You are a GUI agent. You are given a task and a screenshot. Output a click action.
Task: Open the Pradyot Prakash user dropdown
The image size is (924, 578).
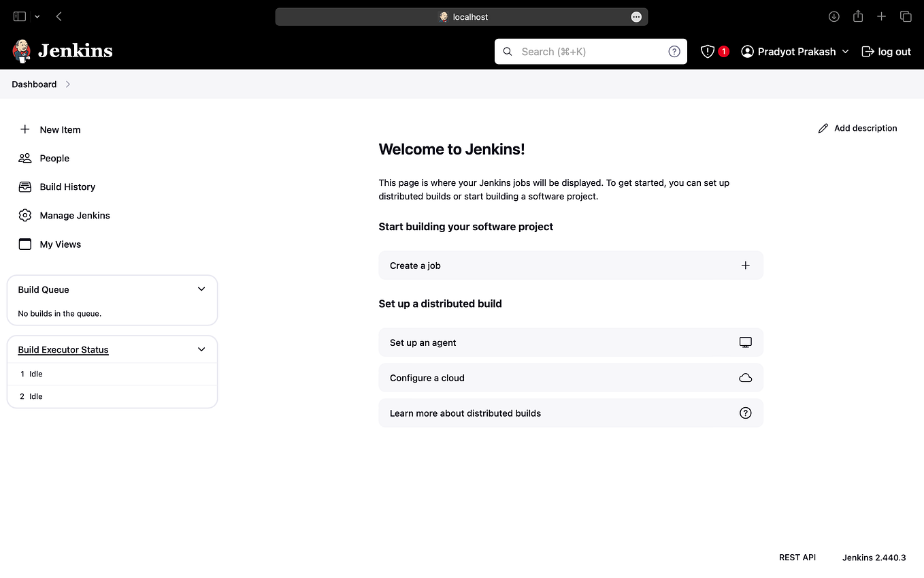point(795,51)
